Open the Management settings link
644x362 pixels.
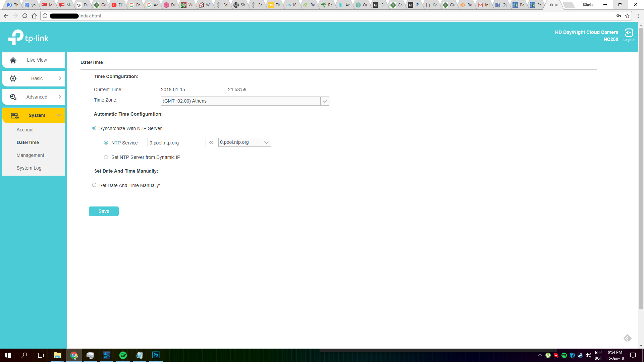[30, 155]
